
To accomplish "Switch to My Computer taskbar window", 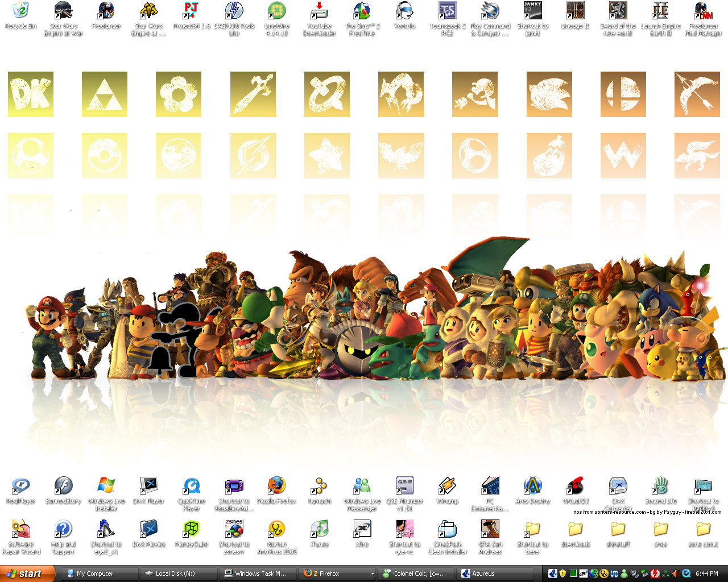I will (98, 573).
